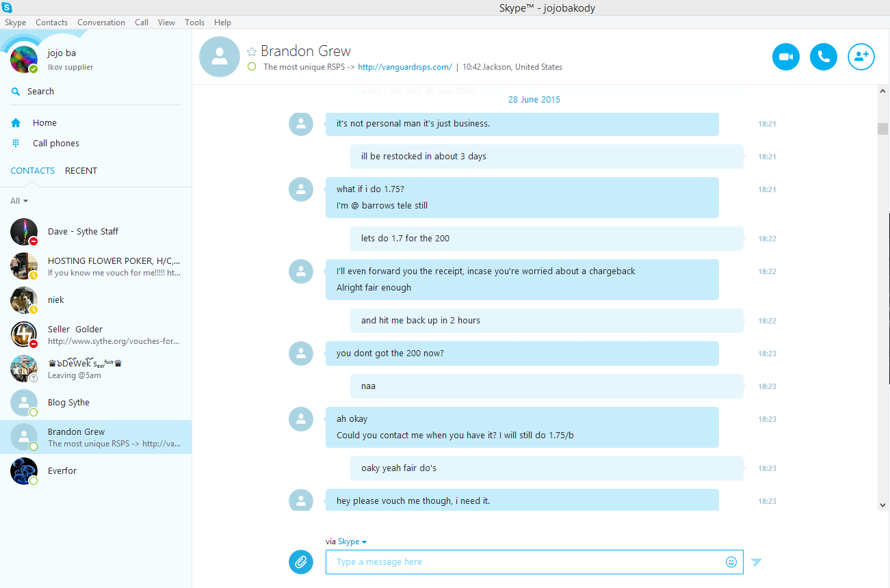Click Everfor's blue avatar
This screenshot has width=890, height=588.
(24, 471)
